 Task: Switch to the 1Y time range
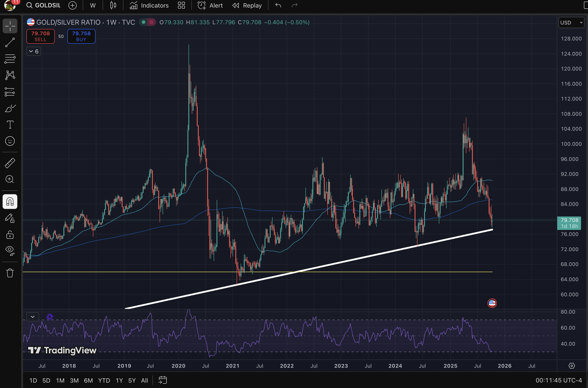pyautogui.click(x=119, y=380)
